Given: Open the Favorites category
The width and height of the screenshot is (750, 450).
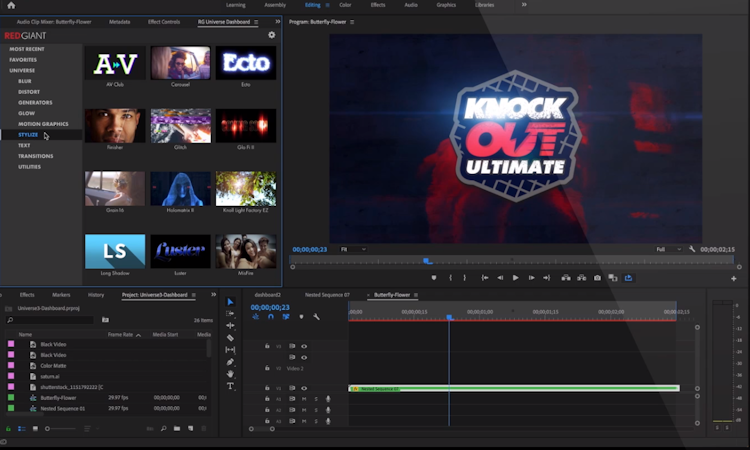Looking at the screenshot, I should tap(23, 59).
